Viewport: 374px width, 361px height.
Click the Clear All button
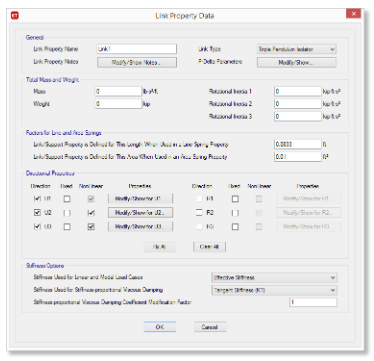click(x=209, y=247)
